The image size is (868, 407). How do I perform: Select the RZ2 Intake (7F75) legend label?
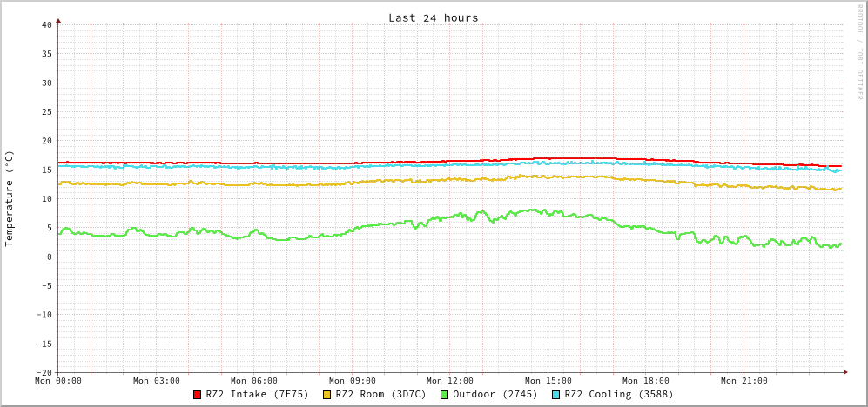click(x=257, y=394)
